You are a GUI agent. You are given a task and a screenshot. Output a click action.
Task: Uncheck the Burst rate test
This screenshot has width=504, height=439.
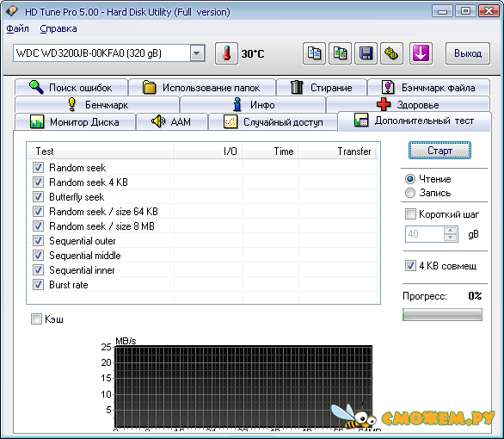click(x=38, y=285)
